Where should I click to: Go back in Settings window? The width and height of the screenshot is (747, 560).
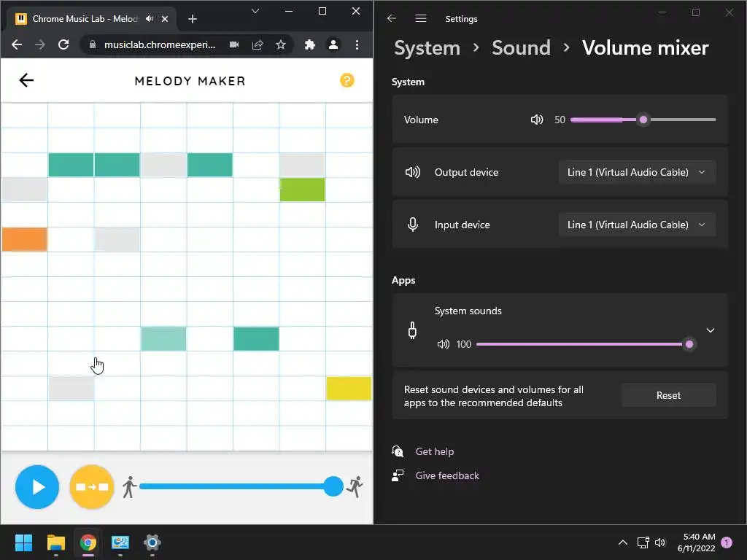tap(392, 18)
